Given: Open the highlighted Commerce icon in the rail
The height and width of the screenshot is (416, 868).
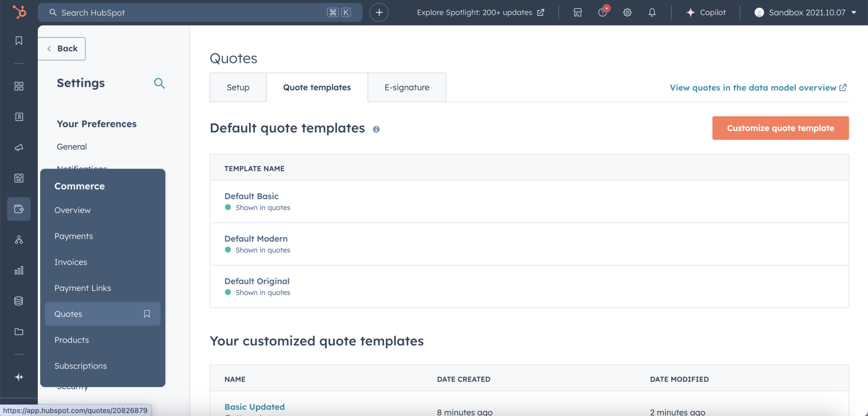Looking at the screenshot, I should click(19, 209).
